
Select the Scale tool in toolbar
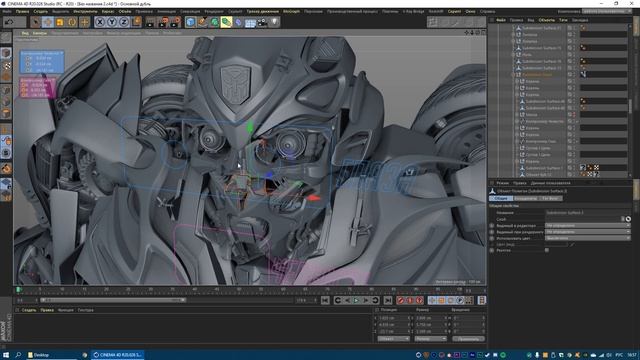60,22
